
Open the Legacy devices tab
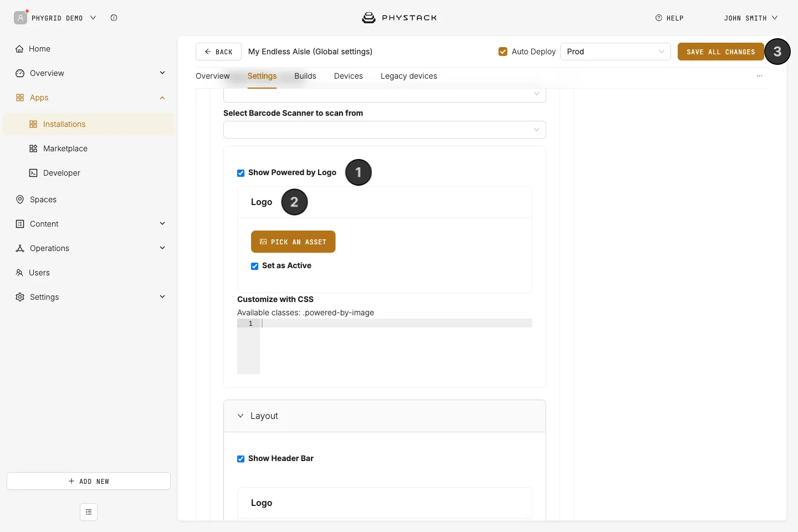pyautogui.click(x=409, y=76)
